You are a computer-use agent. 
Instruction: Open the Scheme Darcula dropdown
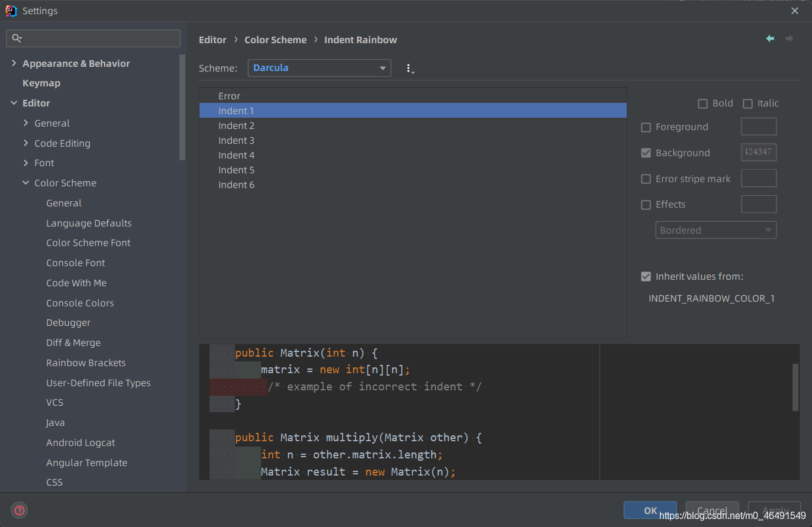pos(320,68)
